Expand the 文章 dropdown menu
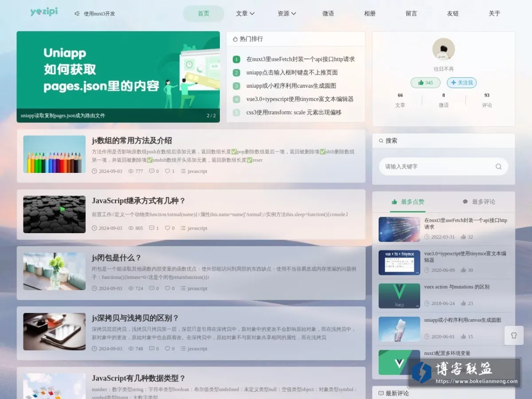Screen dimensions: 532x399 (x=245, y=14)
